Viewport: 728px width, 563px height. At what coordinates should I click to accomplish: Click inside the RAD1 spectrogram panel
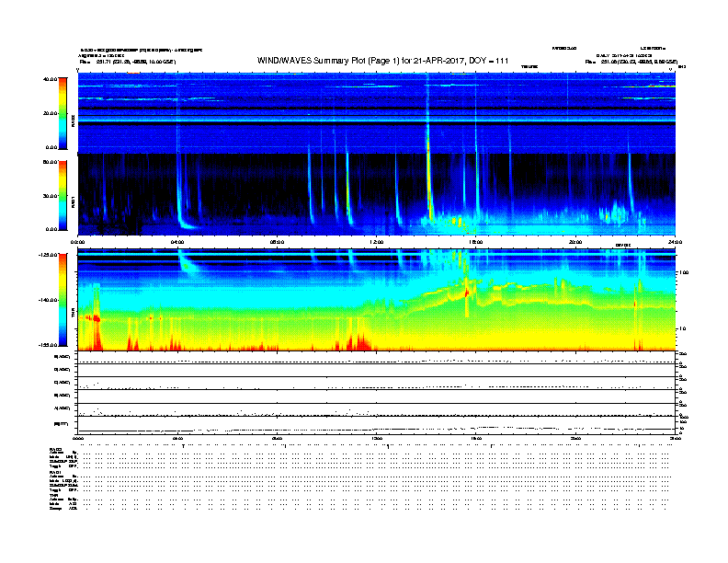point(376,194)
